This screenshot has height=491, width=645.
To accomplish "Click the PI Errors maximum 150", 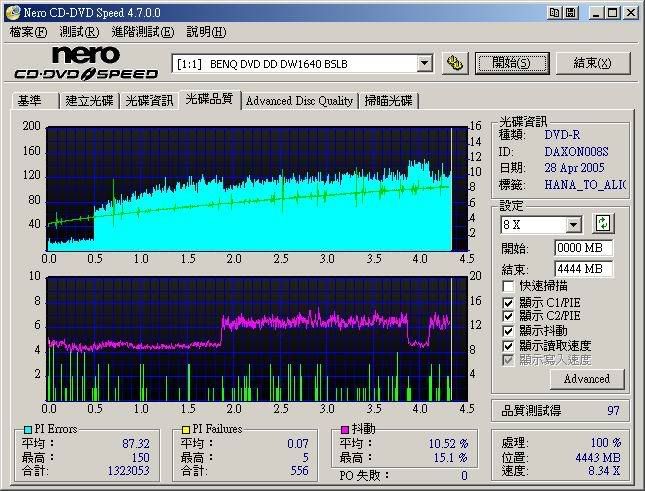I will pyautogui.click(x=141, y=457).
